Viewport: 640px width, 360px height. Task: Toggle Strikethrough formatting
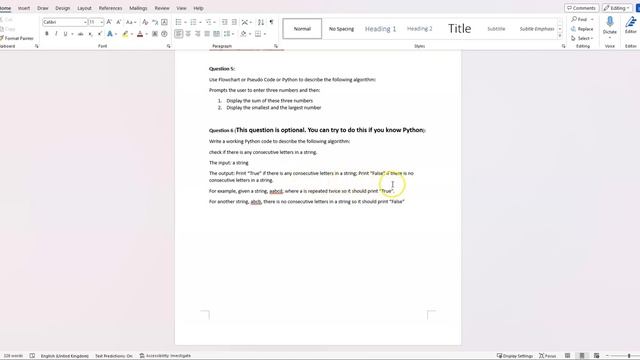tap(80, 34)
